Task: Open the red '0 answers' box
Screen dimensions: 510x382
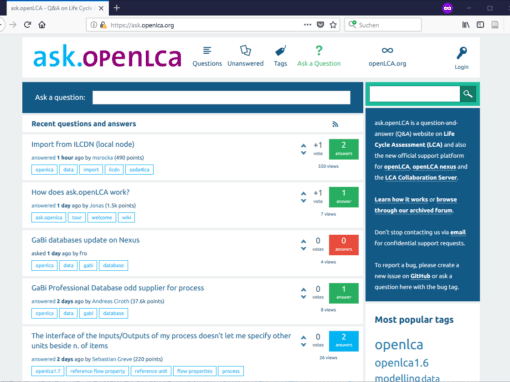Action: 344,245
